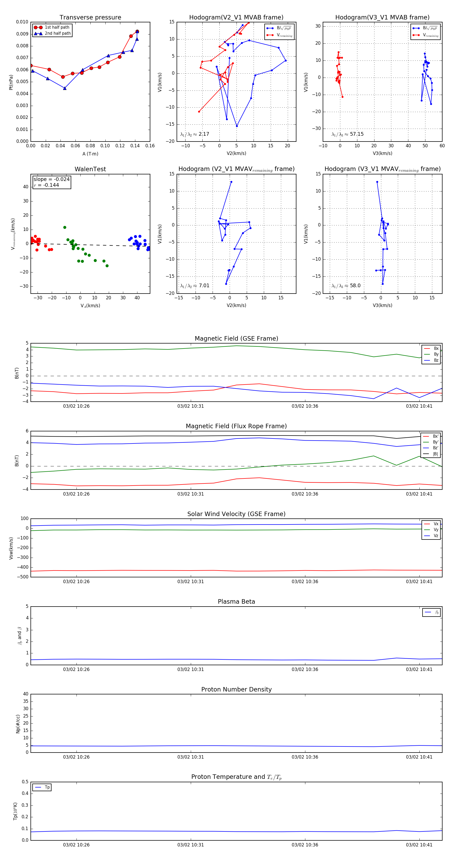Image resolution: width=473 pixels, height=868 pixels.
Task: Select the "|B|" legend entry
Action: [431, 454]
